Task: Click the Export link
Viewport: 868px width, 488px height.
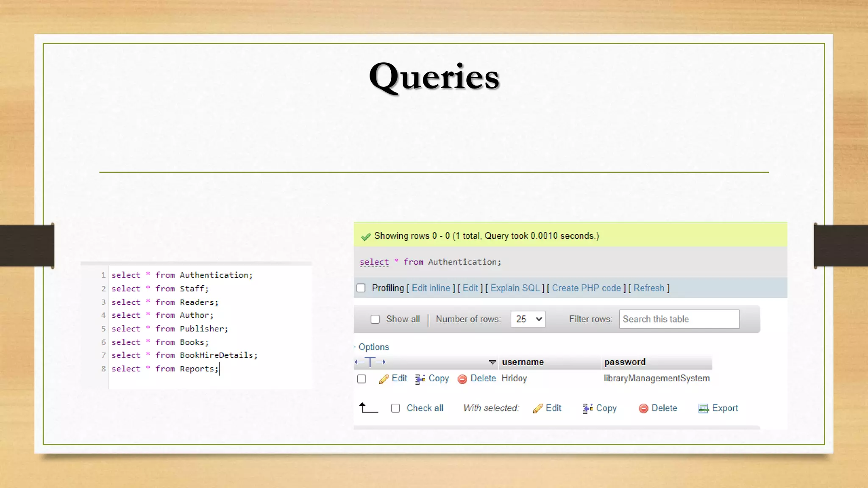Action: [x=725, y=408]
